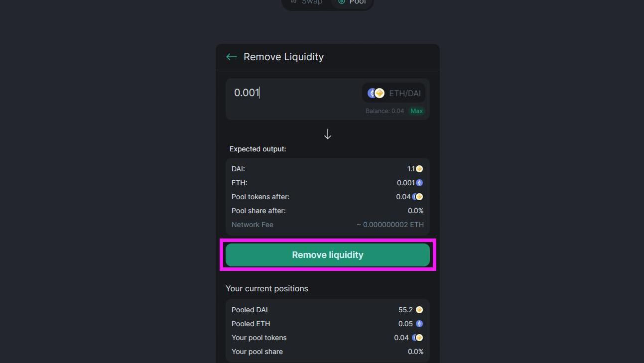Click the Pool share after value
The image size is (644, 363).
(415, 211)
